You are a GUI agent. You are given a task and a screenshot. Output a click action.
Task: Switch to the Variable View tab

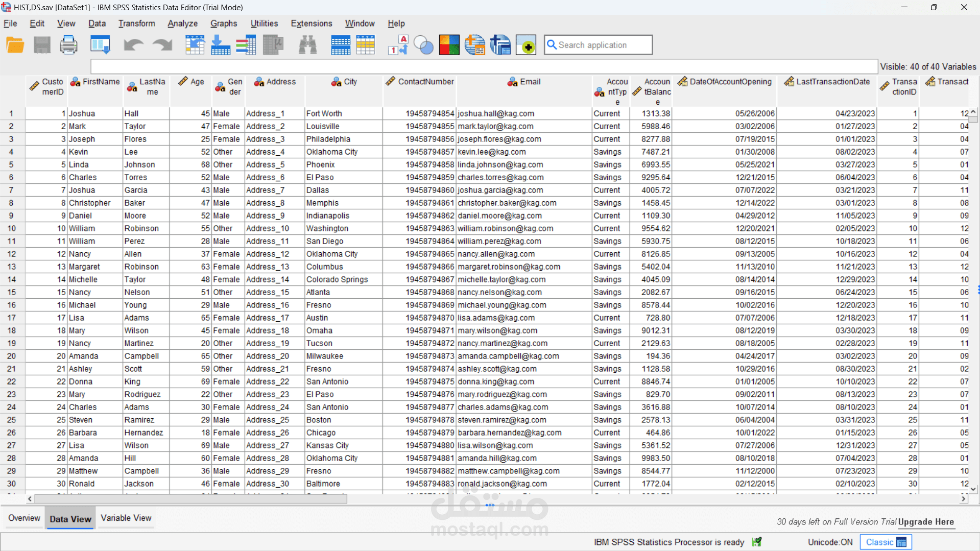tap(126, 518)
